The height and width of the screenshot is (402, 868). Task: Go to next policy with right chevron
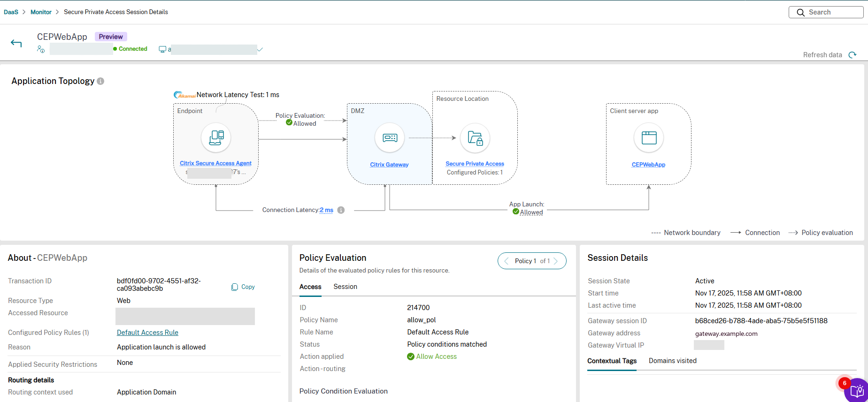pos(556,261)
